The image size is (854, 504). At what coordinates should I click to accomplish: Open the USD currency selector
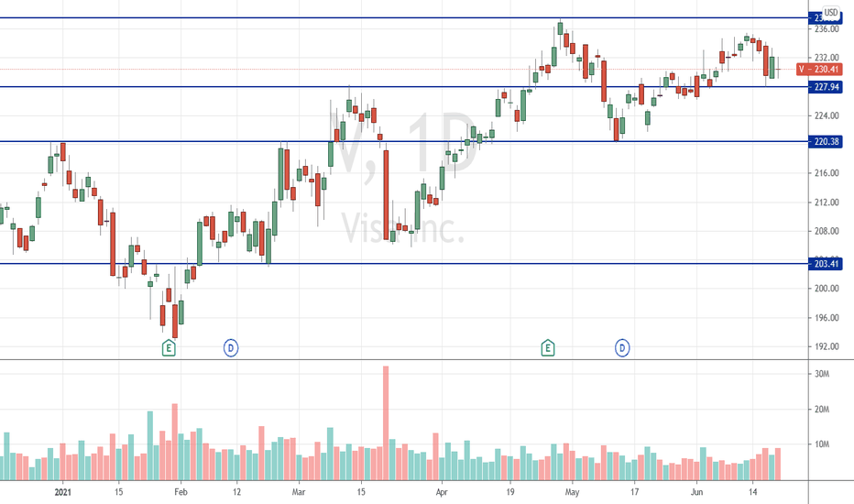tap(831, 12)
